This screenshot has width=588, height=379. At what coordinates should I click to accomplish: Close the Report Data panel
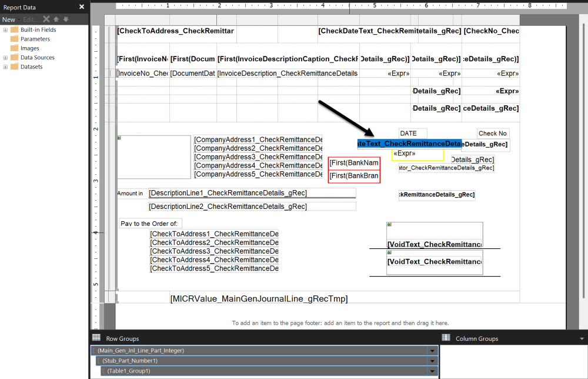click(x=81, y=7)
